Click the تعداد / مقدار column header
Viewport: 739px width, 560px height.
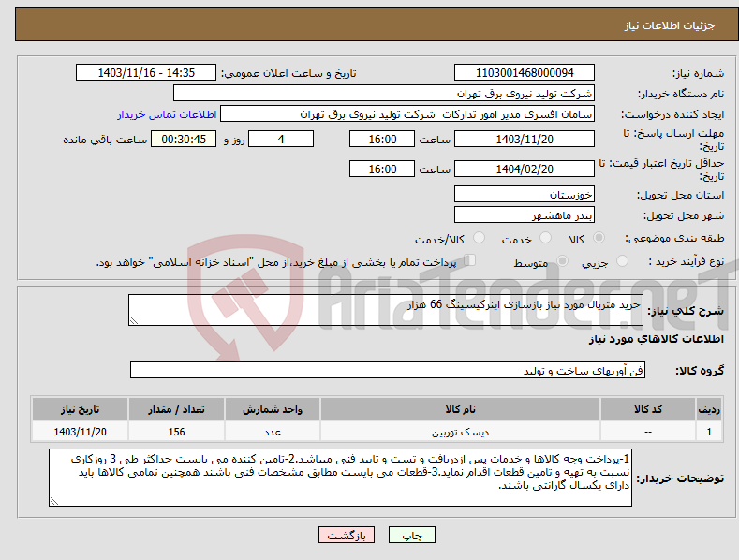coord(176,409)
